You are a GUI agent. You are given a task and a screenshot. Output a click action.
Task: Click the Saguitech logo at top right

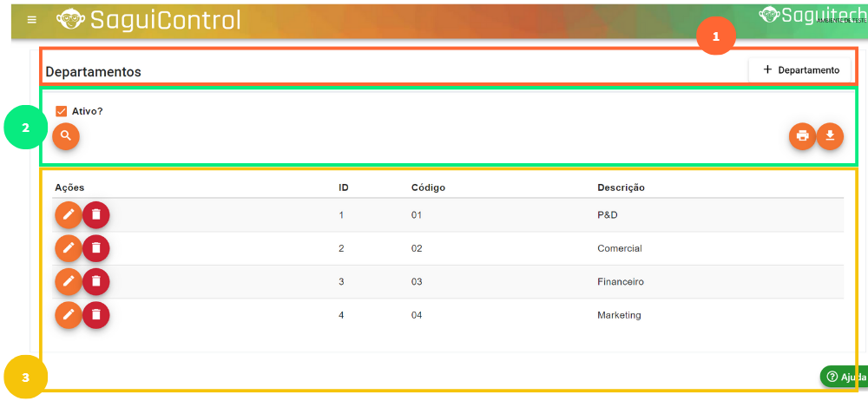pos(800,16)
